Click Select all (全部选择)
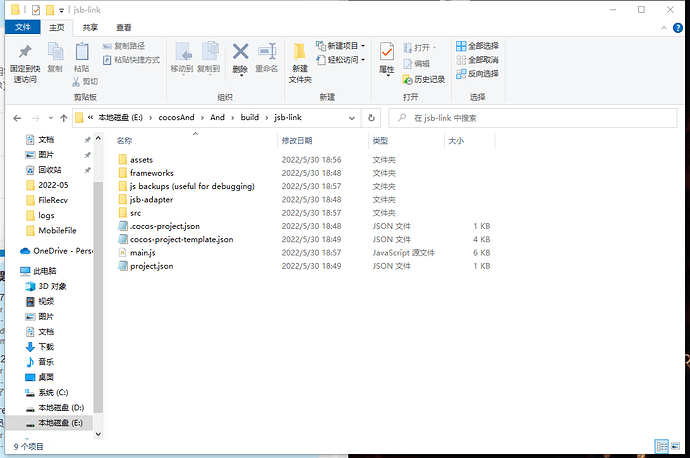The height and width of the screenshot is (458, 690). (x=477, y=46)
